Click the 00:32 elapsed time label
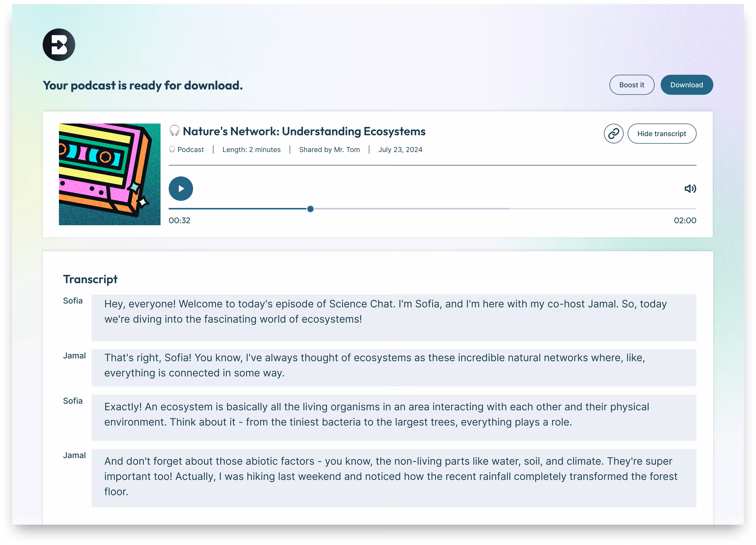This screenshot has width=756, height=545. 179,220
